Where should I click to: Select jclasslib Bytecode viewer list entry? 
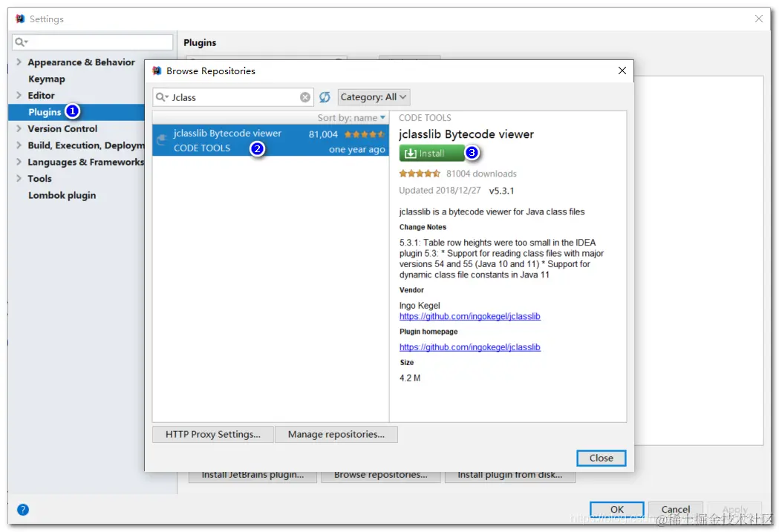271,140
